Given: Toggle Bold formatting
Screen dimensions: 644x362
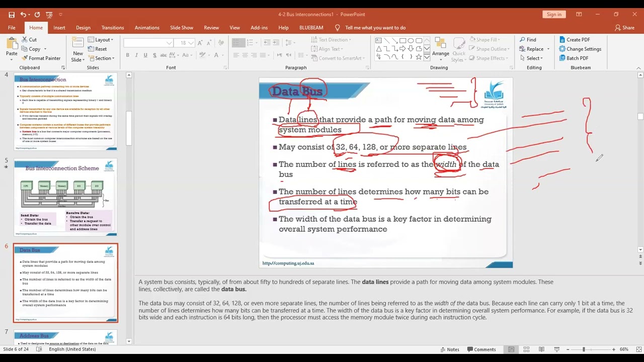Looking at the screenshot, I should [128, 55].
